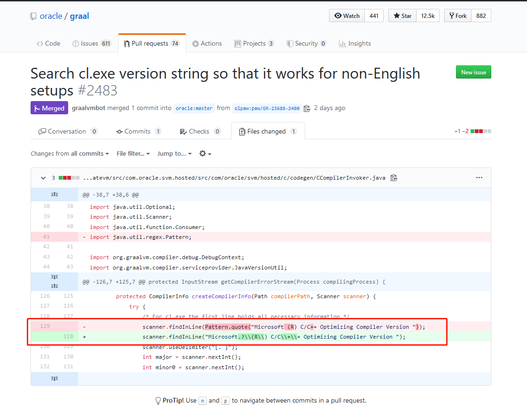The image size is (527, 420).
Task: Open the Security tab
Action: click(x=306, y=43)
